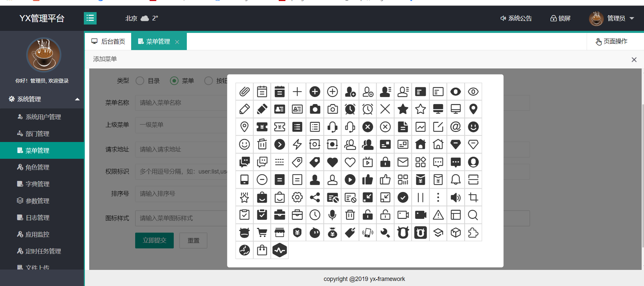Pick the filled map pin icon
The width and height of the screenshot is (644, 286).
(473, 109)
